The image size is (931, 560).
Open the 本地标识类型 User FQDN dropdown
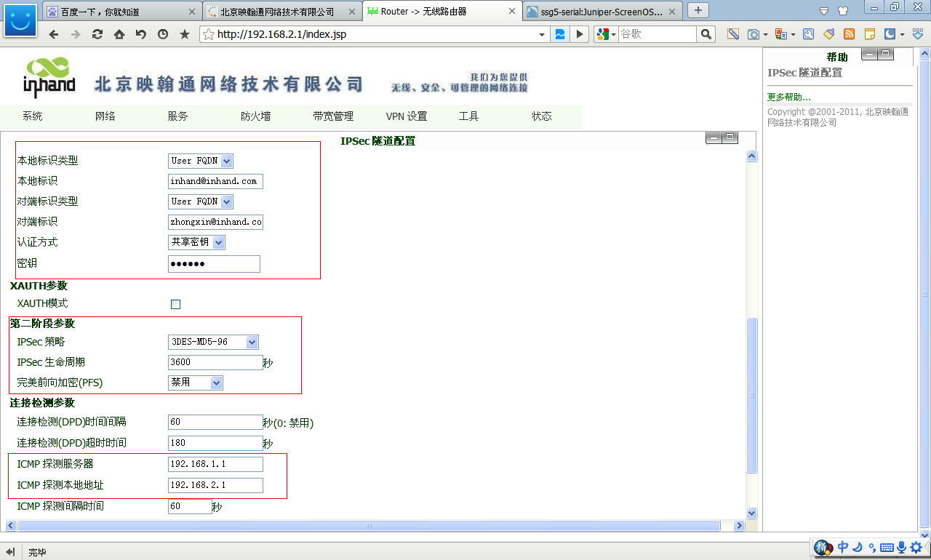(x=227, y=161)
